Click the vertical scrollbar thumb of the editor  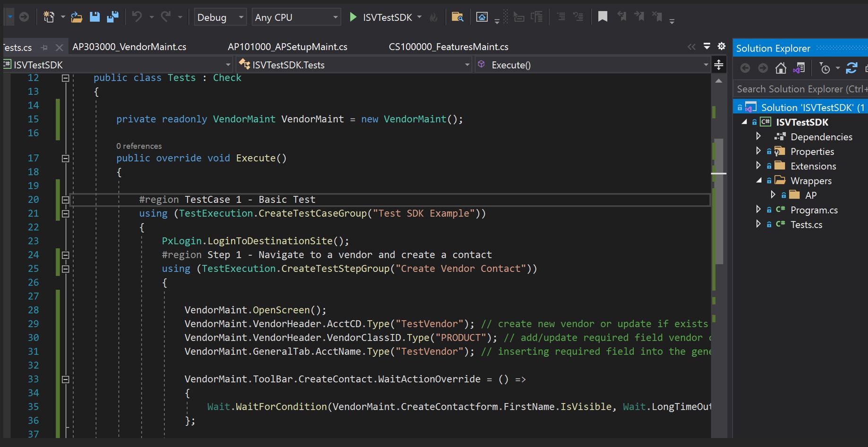[x=719, y=201]
